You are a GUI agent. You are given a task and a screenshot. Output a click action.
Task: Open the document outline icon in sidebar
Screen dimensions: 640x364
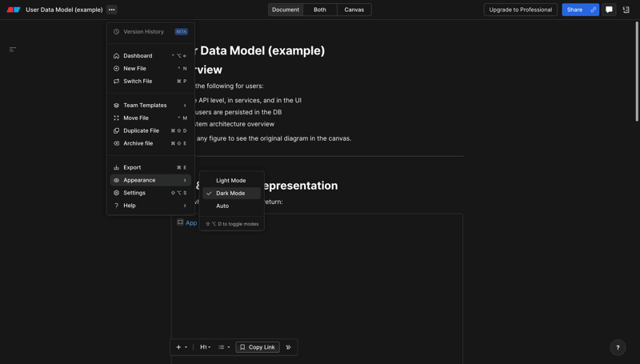(13, 50)
